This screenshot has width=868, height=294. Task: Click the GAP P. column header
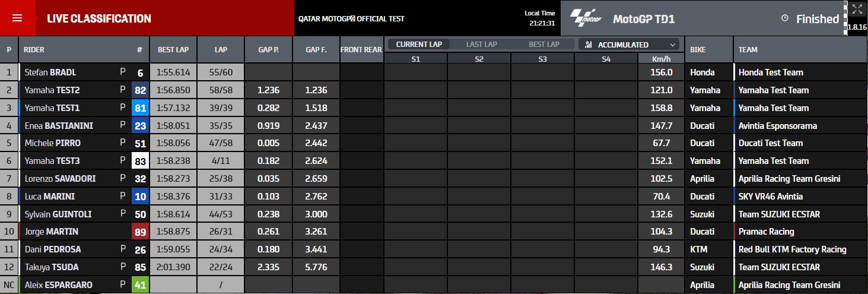pyautogui.click(x=269, y=50)
